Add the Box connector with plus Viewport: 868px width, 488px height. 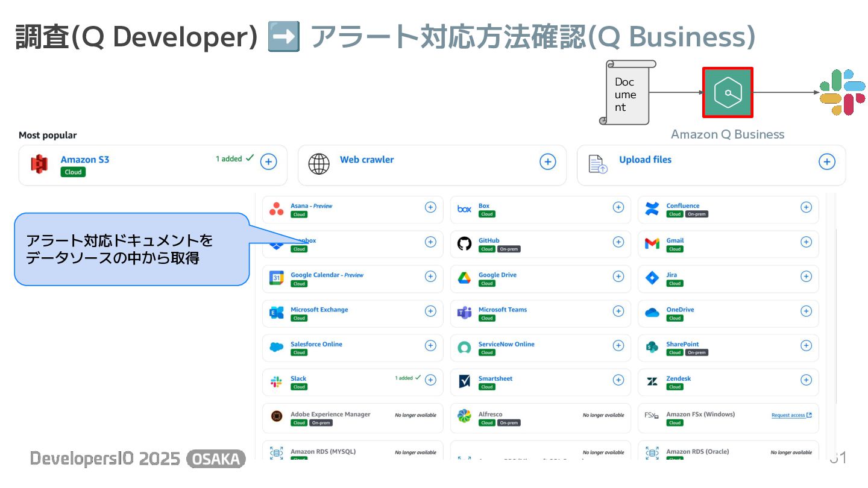tap(618, 207)
